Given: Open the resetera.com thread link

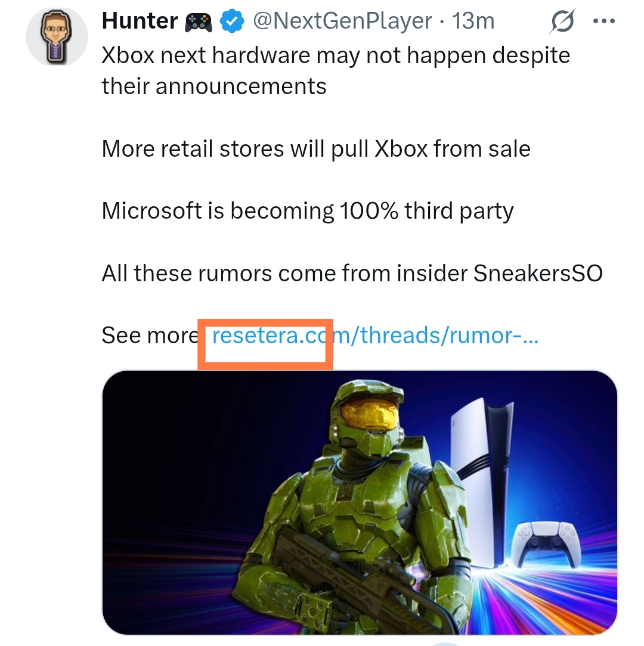Looking at the screenshot, I should coord(375,336).
